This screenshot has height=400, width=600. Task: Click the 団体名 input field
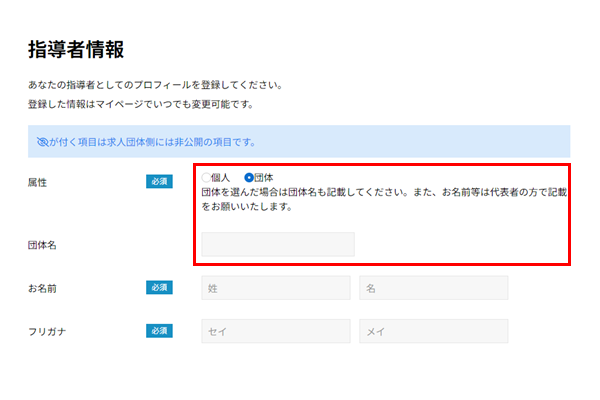(x=278, y=244)
